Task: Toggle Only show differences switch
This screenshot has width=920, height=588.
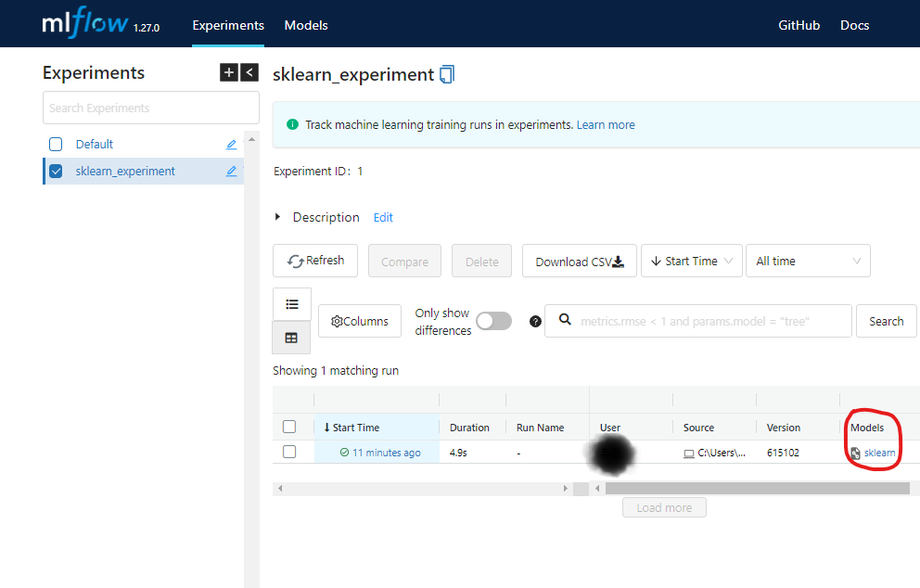Action: (493, 321)
